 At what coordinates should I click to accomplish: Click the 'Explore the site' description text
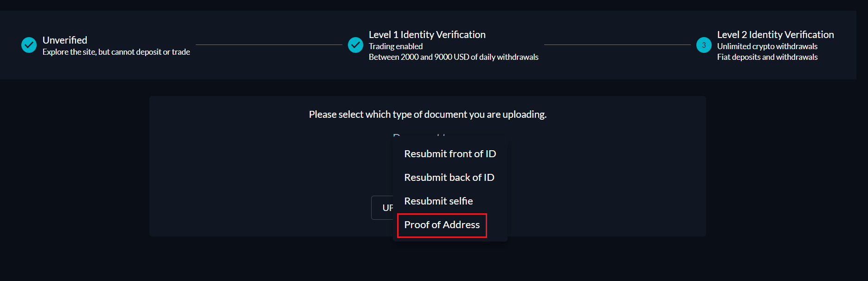[116, 52]
